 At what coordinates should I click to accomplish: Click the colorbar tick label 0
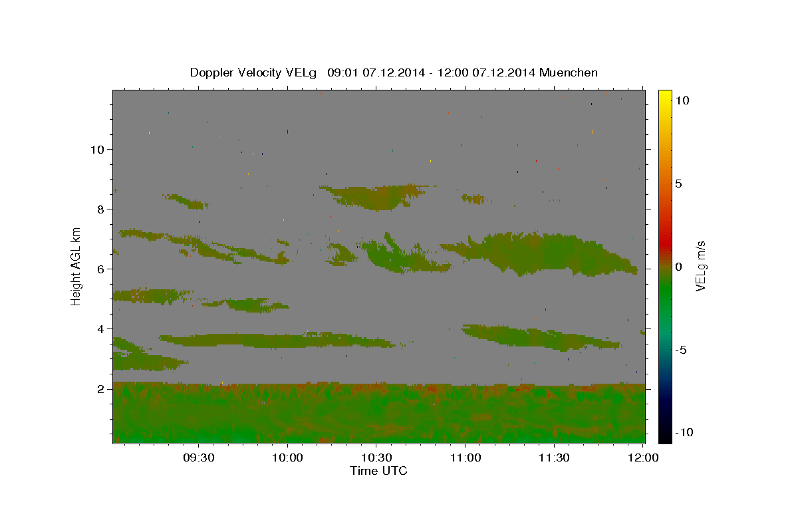pos(678,267)
